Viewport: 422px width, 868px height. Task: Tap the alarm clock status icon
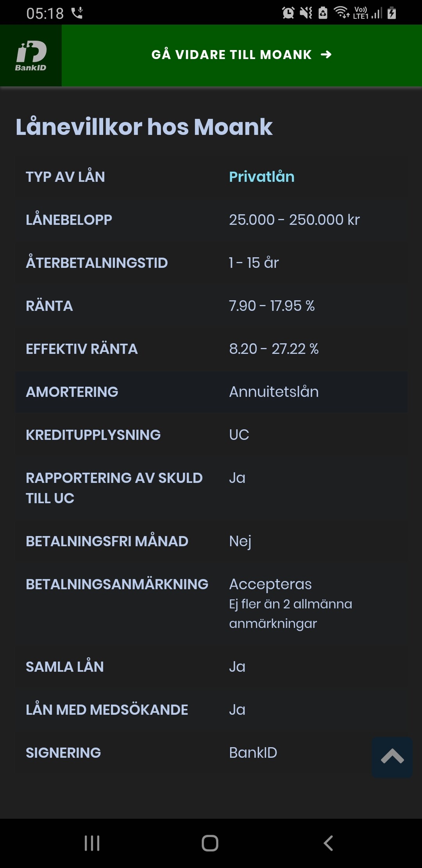pyautogui.click(x=288, y=13)
